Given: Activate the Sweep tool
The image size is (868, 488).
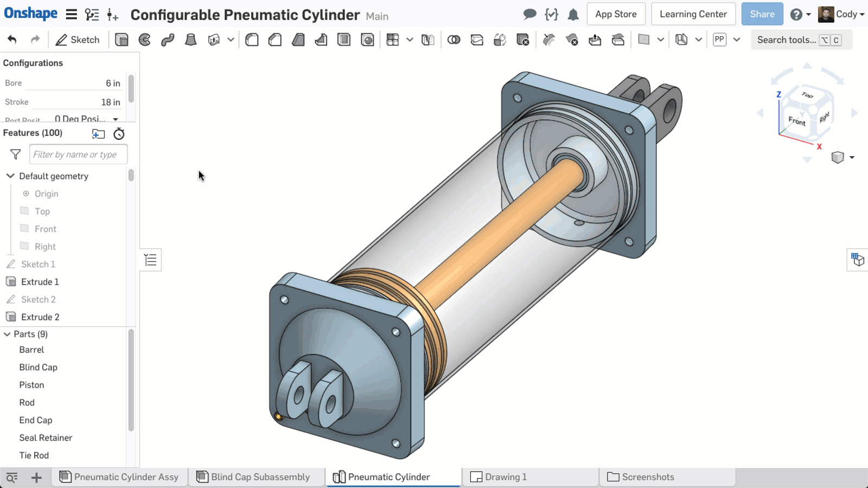Looking at the screenshot, I should pyautogui.click(x=168, y=40).
